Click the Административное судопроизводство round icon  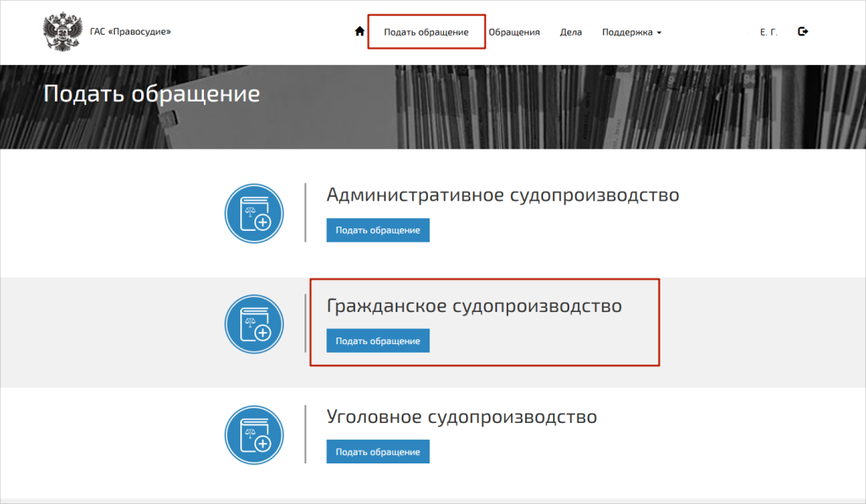coord(254,214)
